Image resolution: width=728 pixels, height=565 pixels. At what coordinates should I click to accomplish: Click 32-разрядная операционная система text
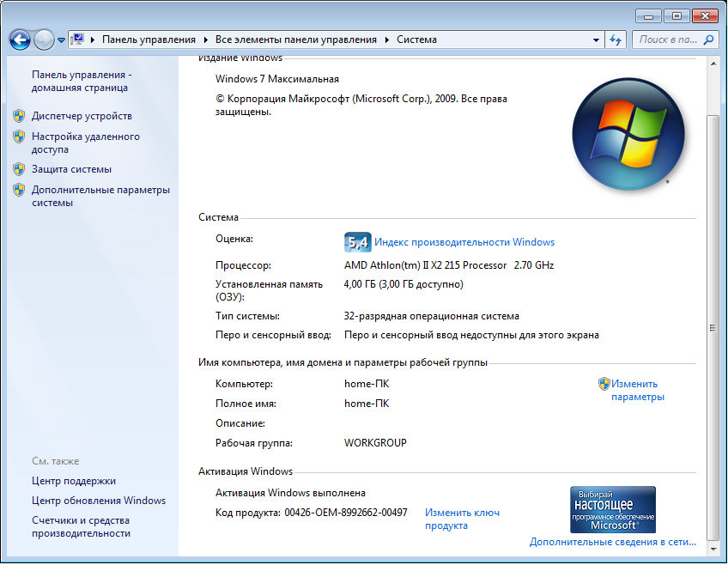point(431,316)
